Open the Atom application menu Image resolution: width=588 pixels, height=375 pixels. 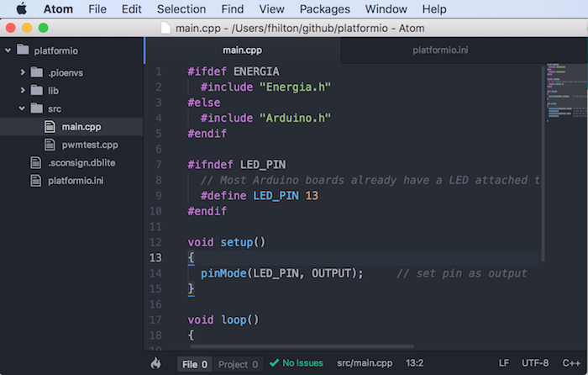click(58, 9)
